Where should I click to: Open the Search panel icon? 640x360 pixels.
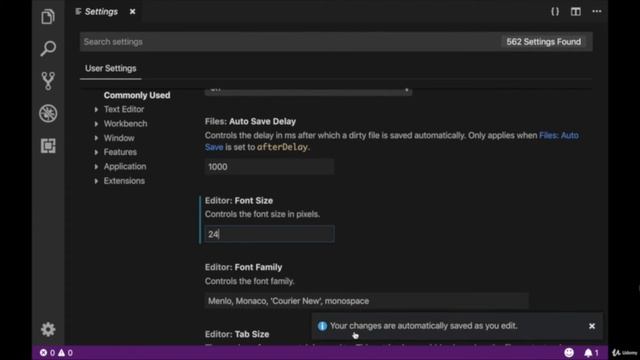(48, 48)
